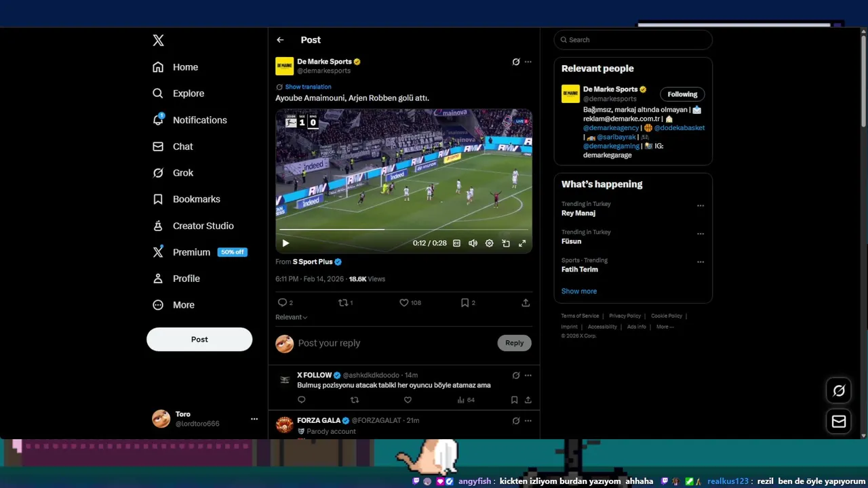Open Profile in sidebar
The width and height of the screenshot is (868, 488).
176,279
